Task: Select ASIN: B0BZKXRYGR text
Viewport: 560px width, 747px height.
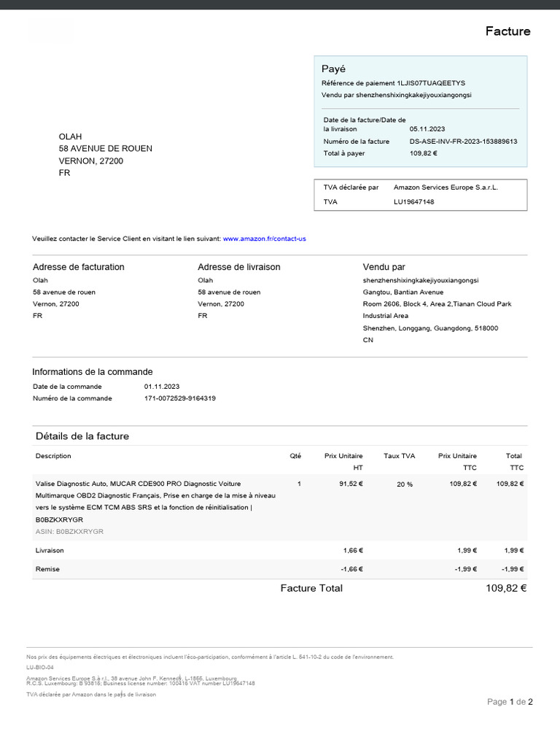Action: pos(69,532)
